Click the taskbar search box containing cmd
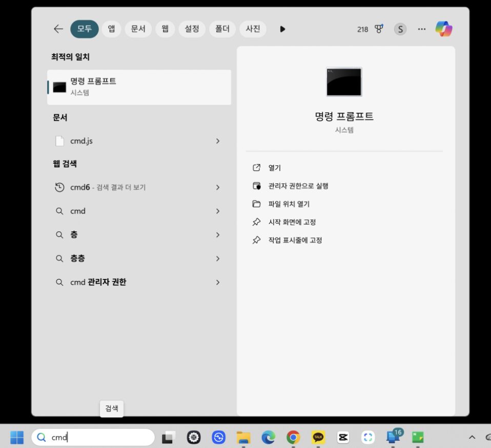This screenshot has height=448, width=491. pyautogui.click(x=97, y=437)
